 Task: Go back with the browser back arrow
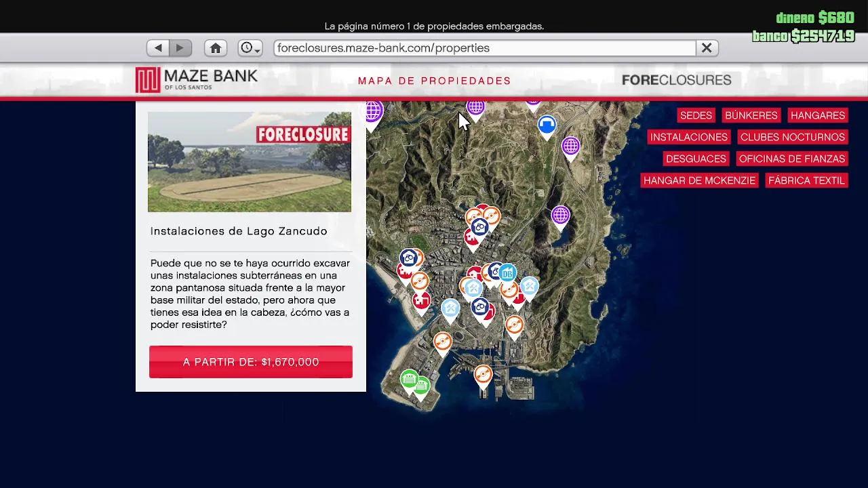[x=158, y=48]
